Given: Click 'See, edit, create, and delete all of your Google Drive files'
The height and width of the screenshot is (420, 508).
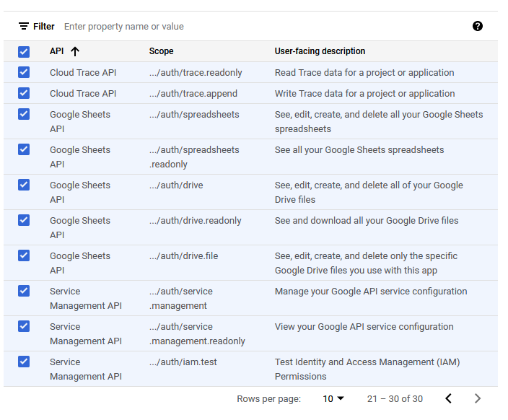Looking at the screenshot, I should click(x=369, y=192).
